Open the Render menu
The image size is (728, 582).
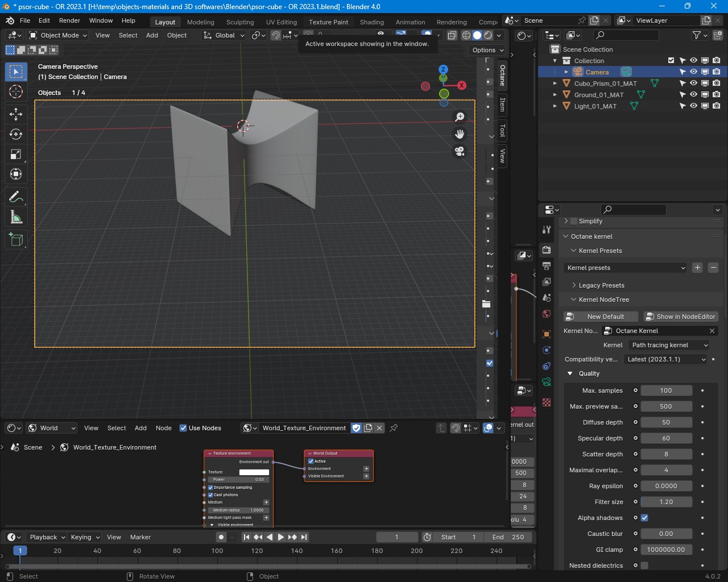[69, 20]
